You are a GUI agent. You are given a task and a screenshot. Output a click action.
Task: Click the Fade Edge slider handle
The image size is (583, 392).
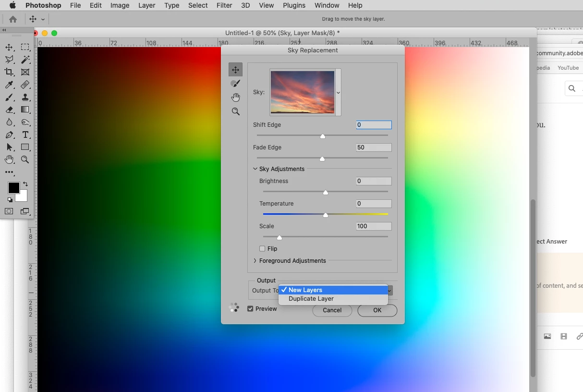click(x=322, y=159)
